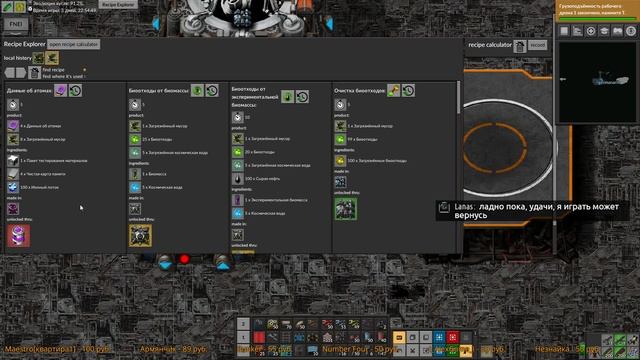
Task: Click recipe list vertical scrollbar
Action: click(x=458, y=97)
